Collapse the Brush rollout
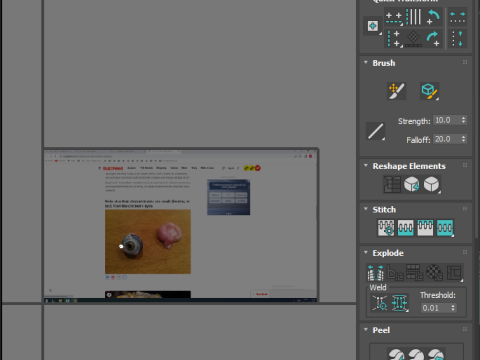Image resolution: width=480 pixels, height=360 pixels. pyautogui.click(x=366, y=62)
